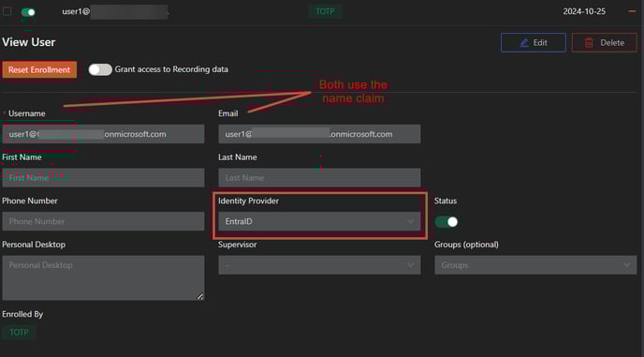Screen dimensions: 644x357
Task: Click the TOTP badge in user row
Action: pos(325,11)
